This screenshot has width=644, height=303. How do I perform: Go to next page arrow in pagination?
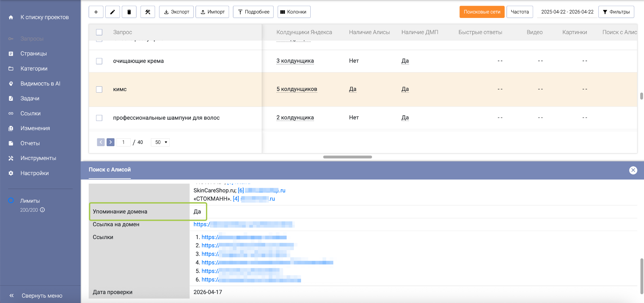point(110,142)
